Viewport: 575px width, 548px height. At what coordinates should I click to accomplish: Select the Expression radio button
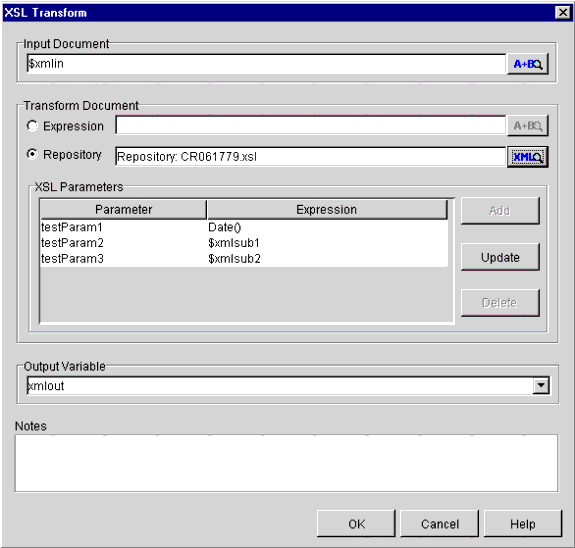[32, 126]
